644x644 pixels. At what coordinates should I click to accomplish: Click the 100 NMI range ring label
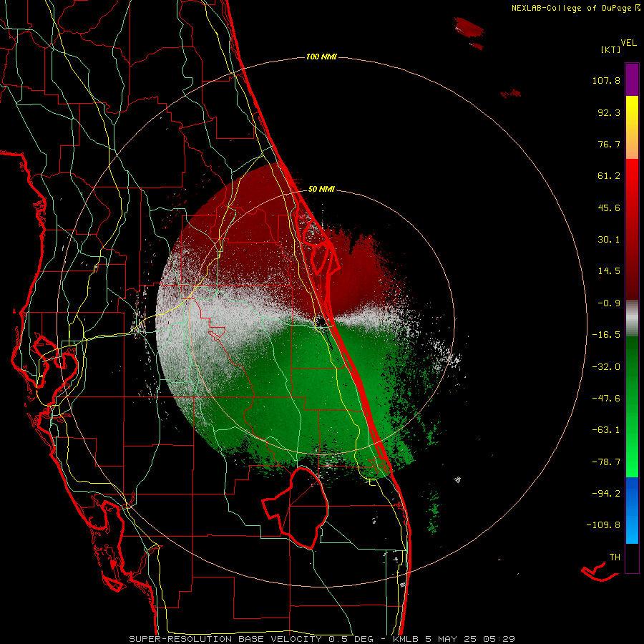(321, 57)
